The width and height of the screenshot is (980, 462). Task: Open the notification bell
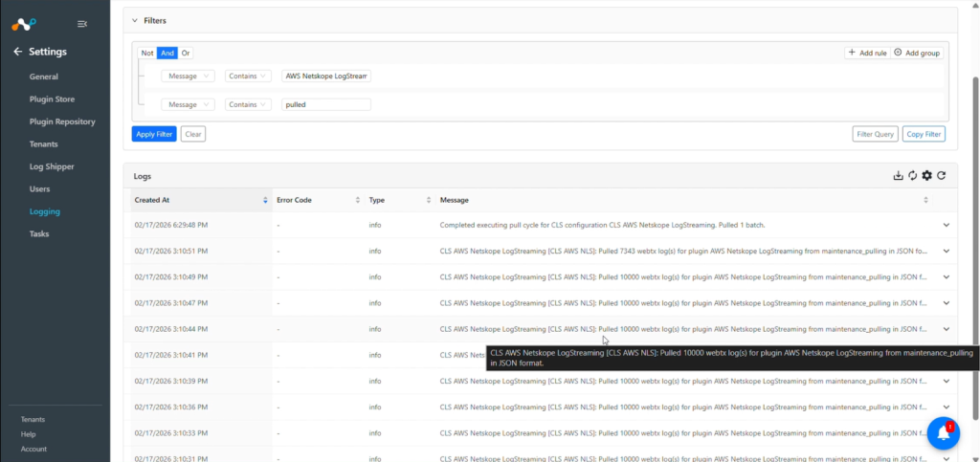943,433
